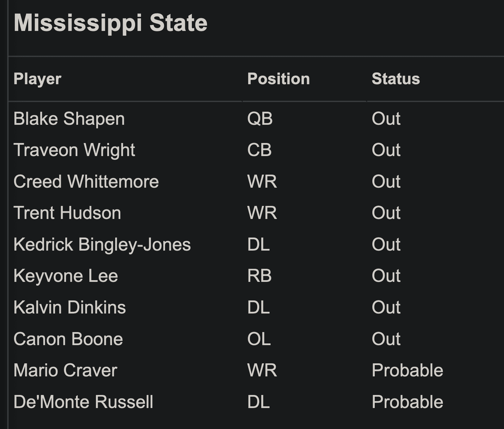
Task: Select Kalvin Dinkins player name
Action: (x=70, y=307)
